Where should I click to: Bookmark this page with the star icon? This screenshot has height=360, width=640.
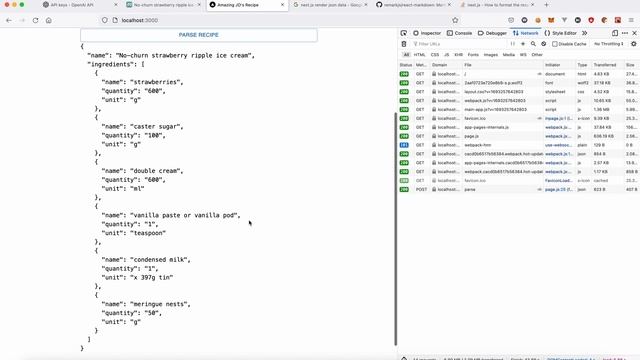point(455,20)
